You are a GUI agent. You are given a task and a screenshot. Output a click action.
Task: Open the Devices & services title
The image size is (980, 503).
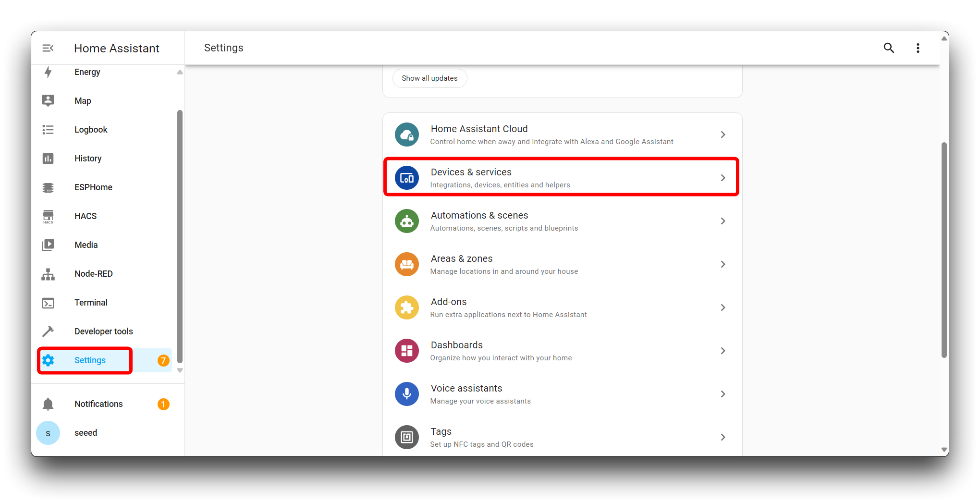click(x=471, y=172)
